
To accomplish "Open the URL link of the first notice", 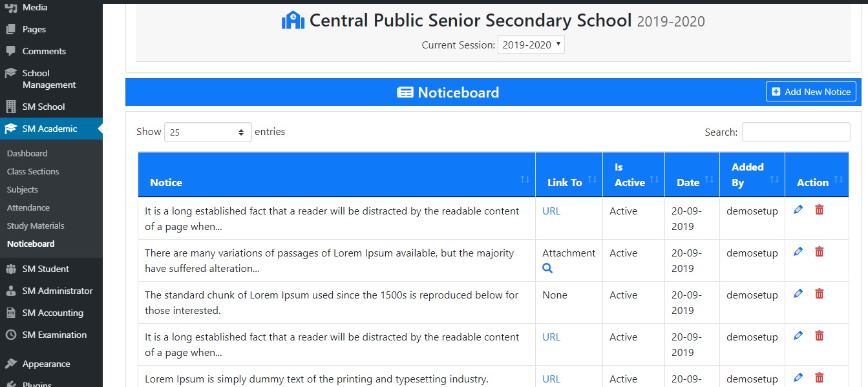I will coord(551,211).
